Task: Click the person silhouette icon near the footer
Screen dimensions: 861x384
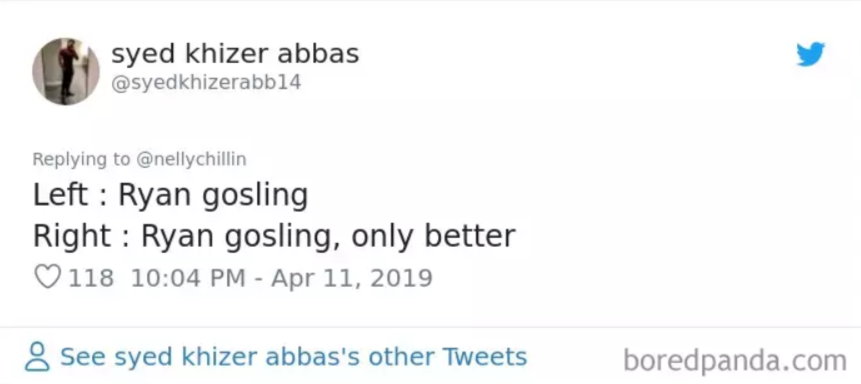Action: tap(37, 358)
